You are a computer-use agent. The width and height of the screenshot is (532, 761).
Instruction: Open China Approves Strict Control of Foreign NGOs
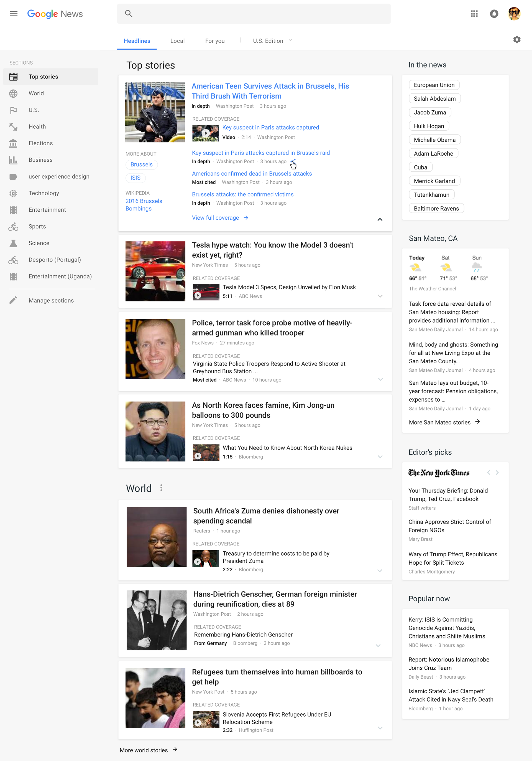(450, 526)
